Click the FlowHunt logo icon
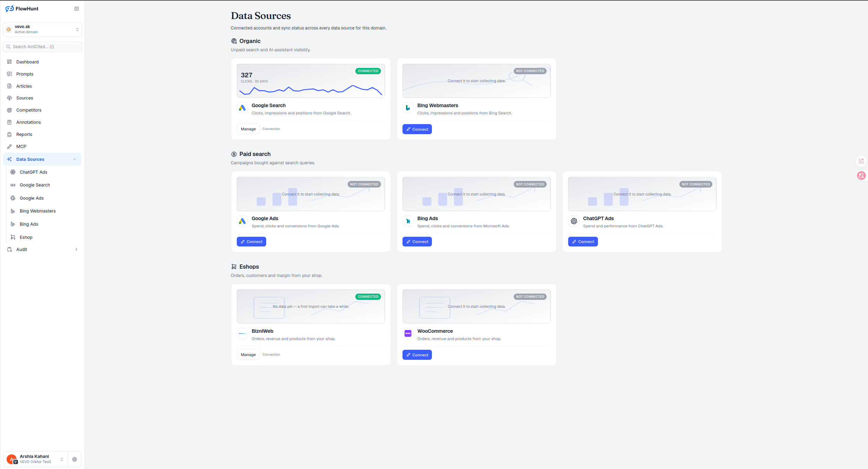The height and width of the screenshot is (469, 868). [x=9, y=9]
